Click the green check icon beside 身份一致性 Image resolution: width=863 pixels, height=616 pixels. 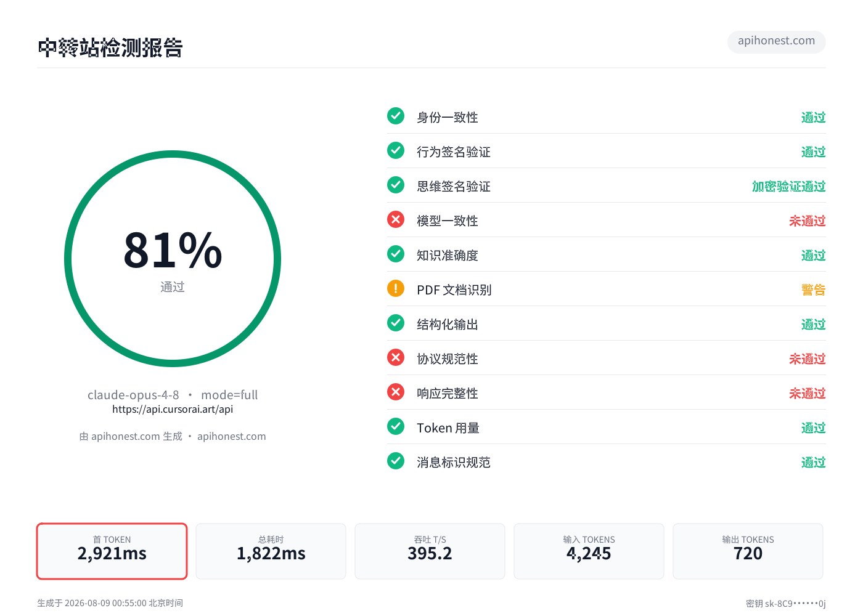click(x=396, y=116)
